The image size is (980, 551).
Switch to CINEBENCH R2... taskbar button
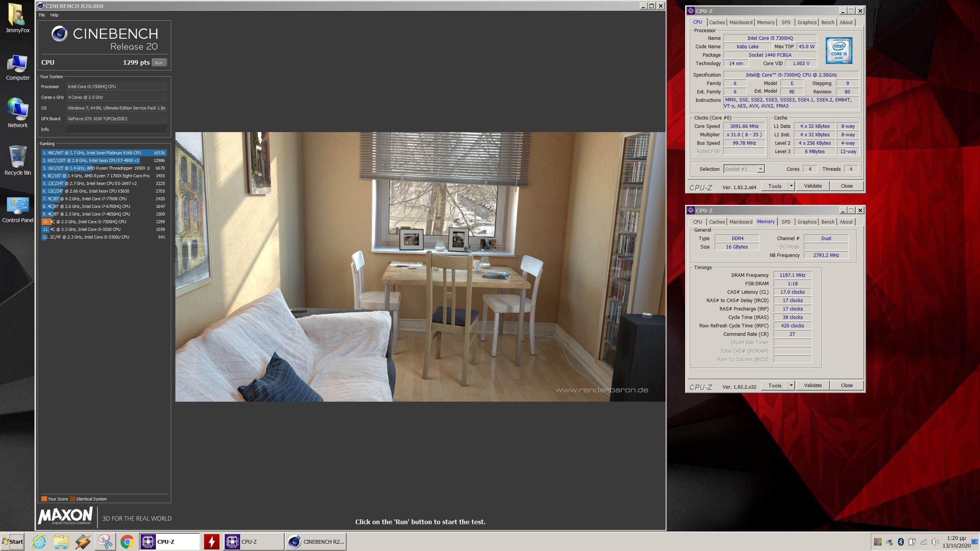coord(316,541)
